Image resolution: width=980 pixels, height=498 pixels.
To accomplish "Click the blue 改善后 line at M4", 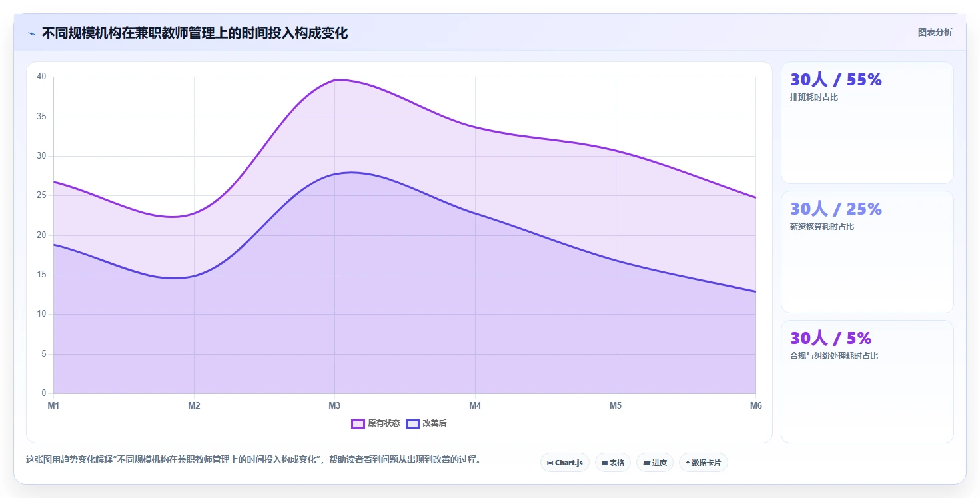I will (475, 213).
